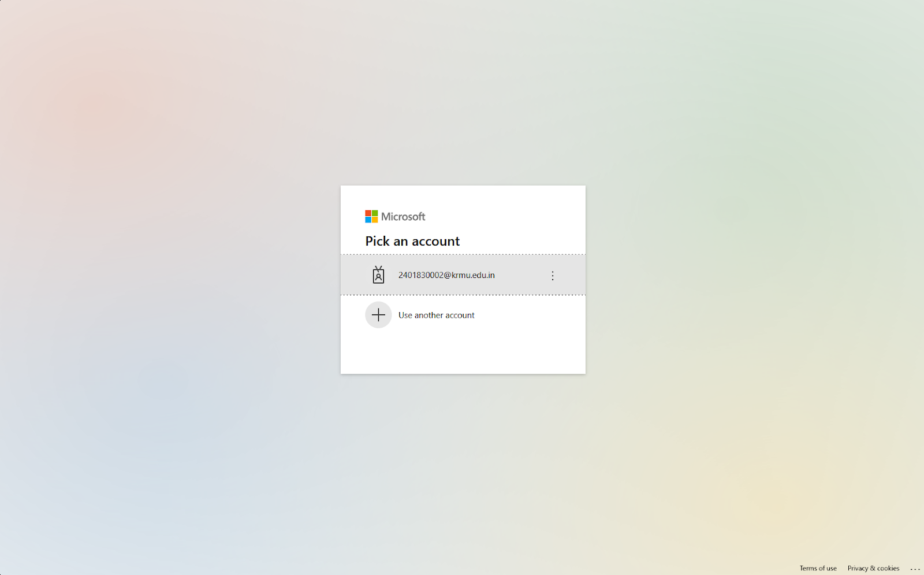Click the Use another account label text

click(436, 314)
